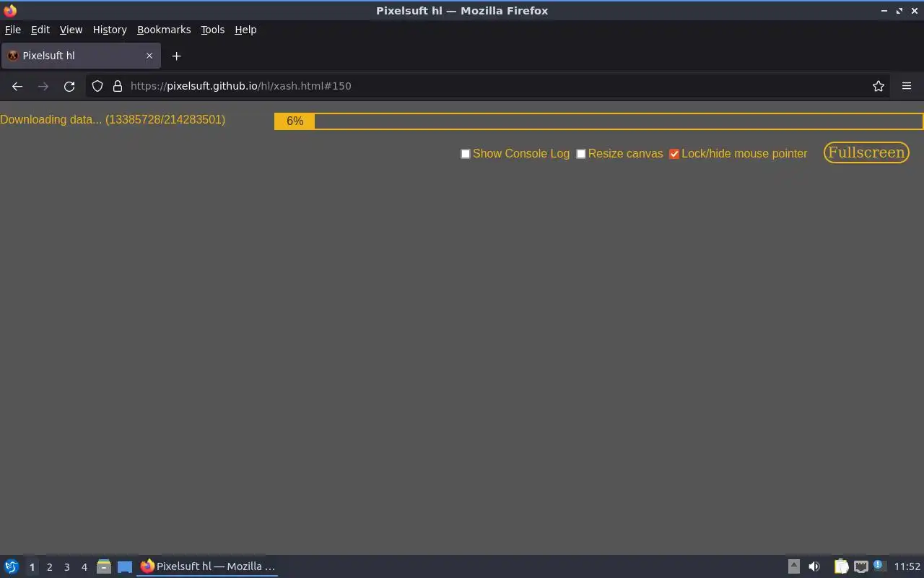Enable the Show Console Log checkbox
The image size is (924, 578).
click(x=466, y=154)
